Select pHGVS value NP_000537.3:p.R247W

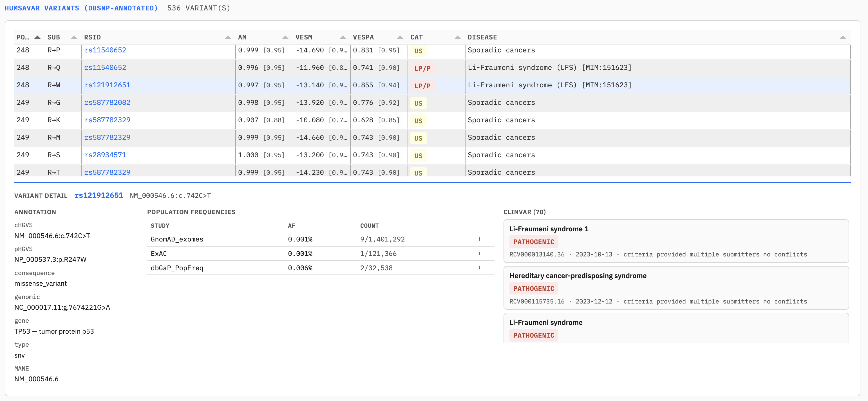tap(51, 259)
